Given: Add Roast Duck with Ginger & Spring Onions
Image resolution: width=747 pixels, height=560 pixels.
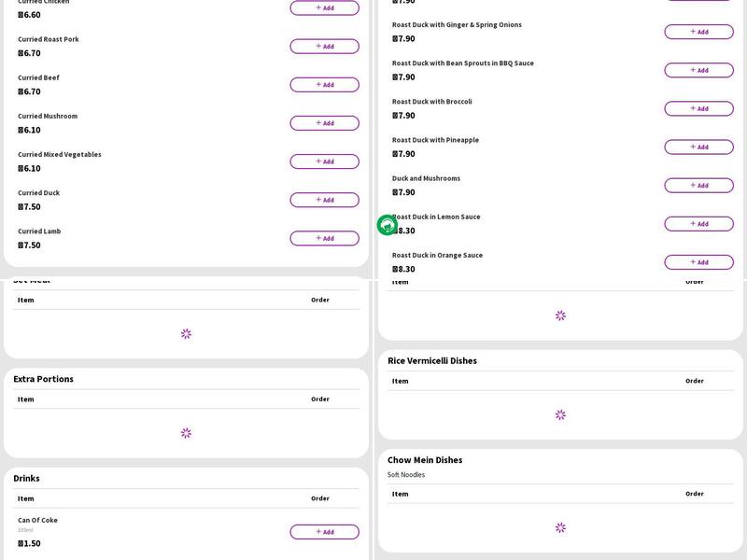Looking at the screenshot, I should tap(698, 32).
